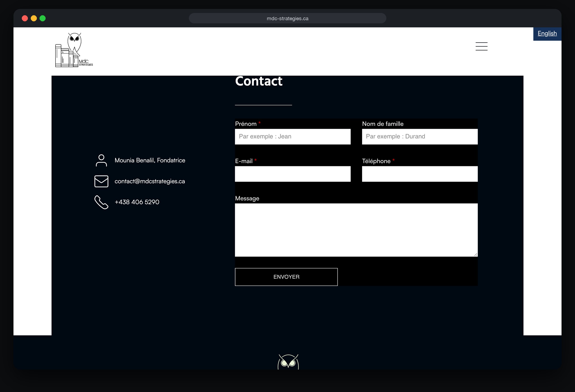Click the 'Mounia Benalil, Fondatrice' text
Image resolution: width=575 pixels, height=392 pixels.
pos(150,160)
